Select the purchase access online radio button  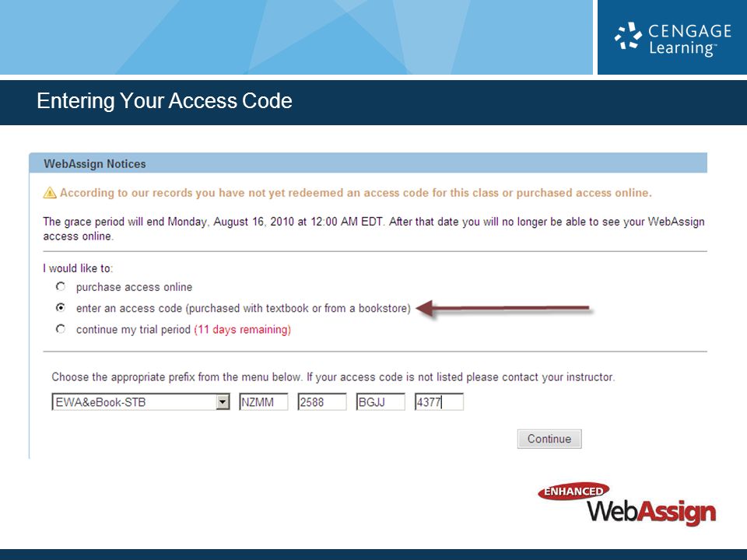[x=61, y=287]
